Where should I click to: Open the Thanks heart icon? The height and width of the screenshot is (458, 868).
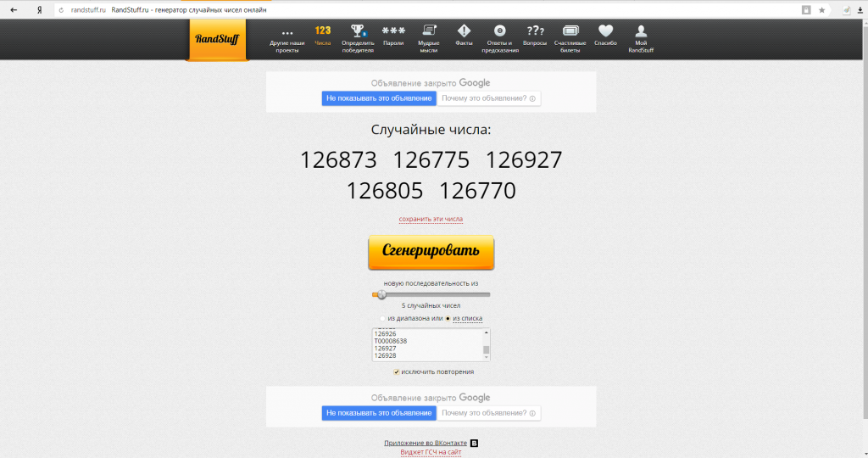pos(605,36)
